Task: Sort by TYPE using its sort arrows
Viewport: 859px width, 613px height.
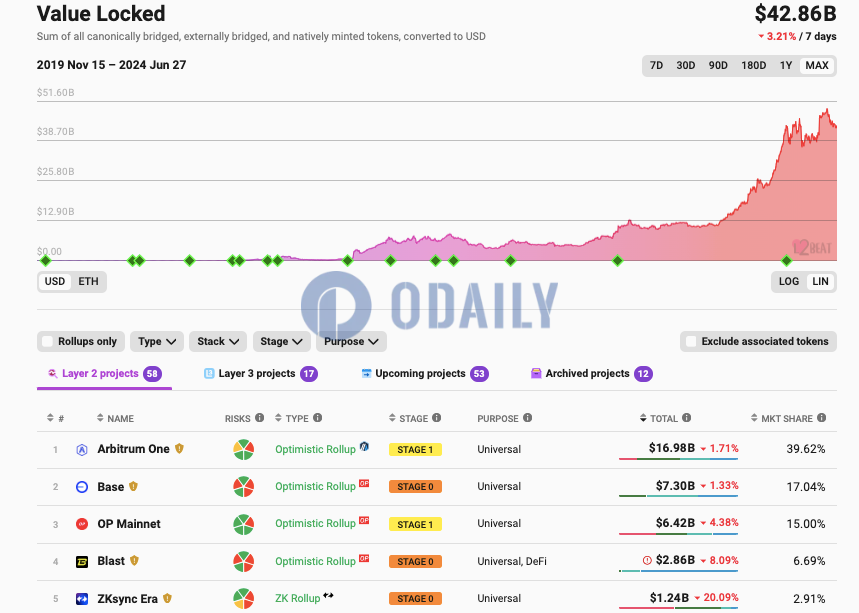Action: point(278,418)
